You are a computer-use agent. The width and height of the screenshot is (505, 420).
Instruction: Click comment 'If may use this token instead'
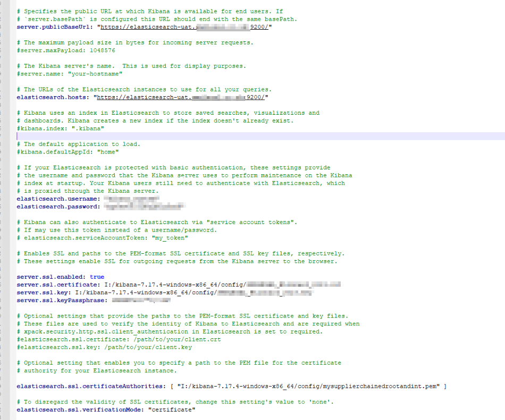(x=117, y=230)
